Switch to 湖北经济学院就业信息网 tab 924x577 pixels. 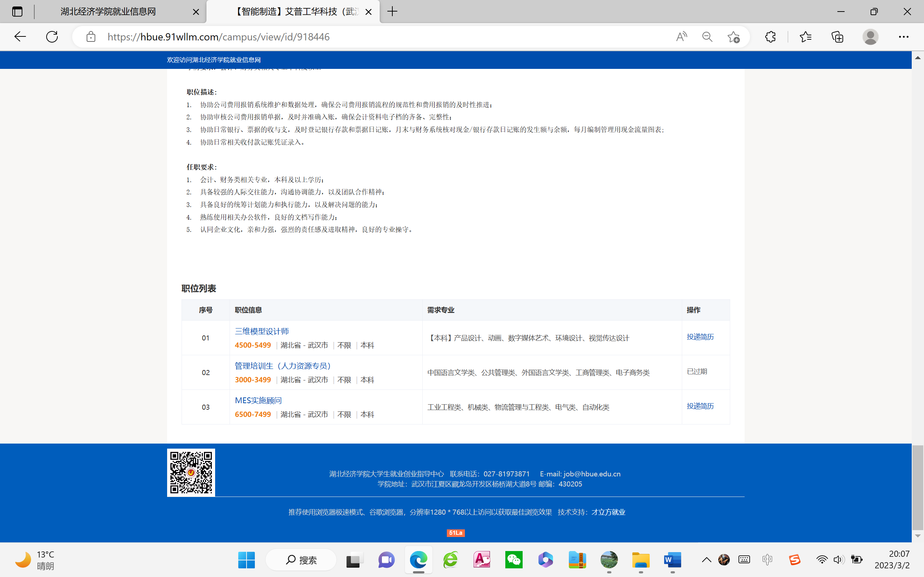click(108, 12)
